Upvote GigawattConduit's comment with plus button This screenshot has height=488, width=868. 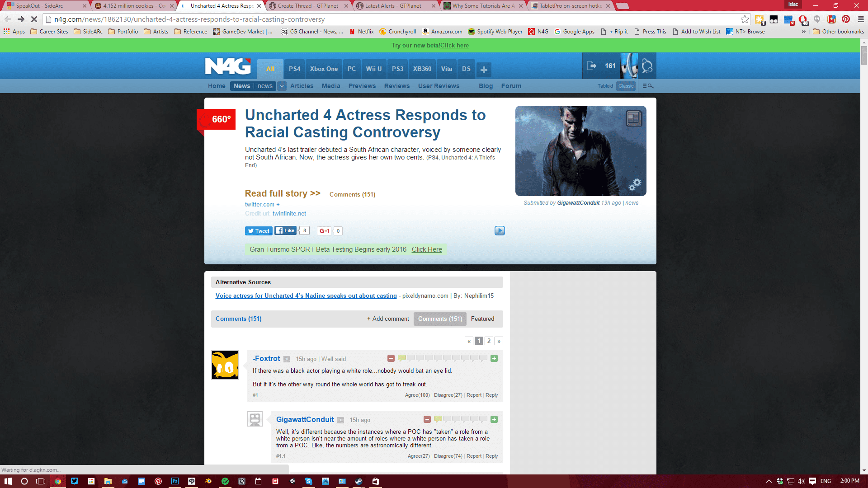[494, 419]
